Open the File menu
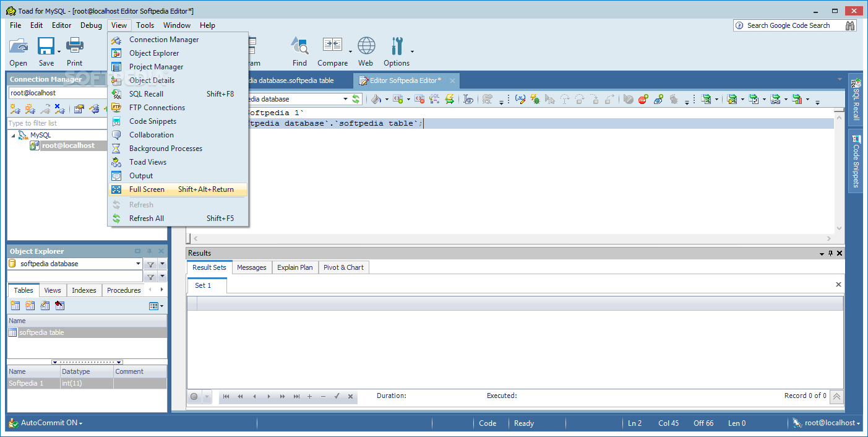This screenshot has height=437, width=868. (15, 25)
